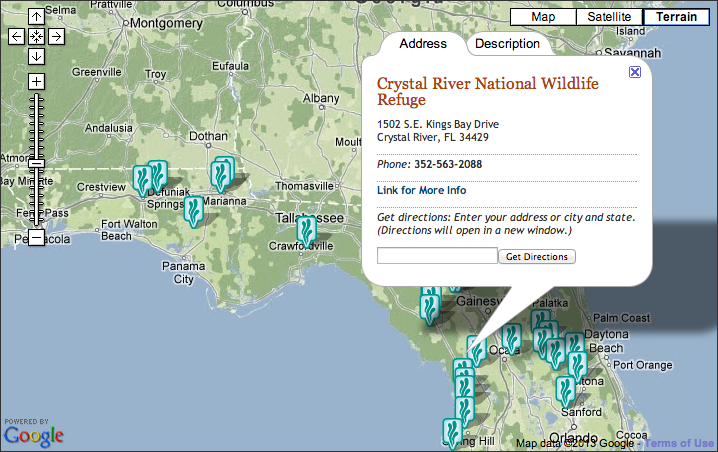The height and width of the screenshot is (452, 718).
Task: Zoom out with the minus button
Action: 36,238
